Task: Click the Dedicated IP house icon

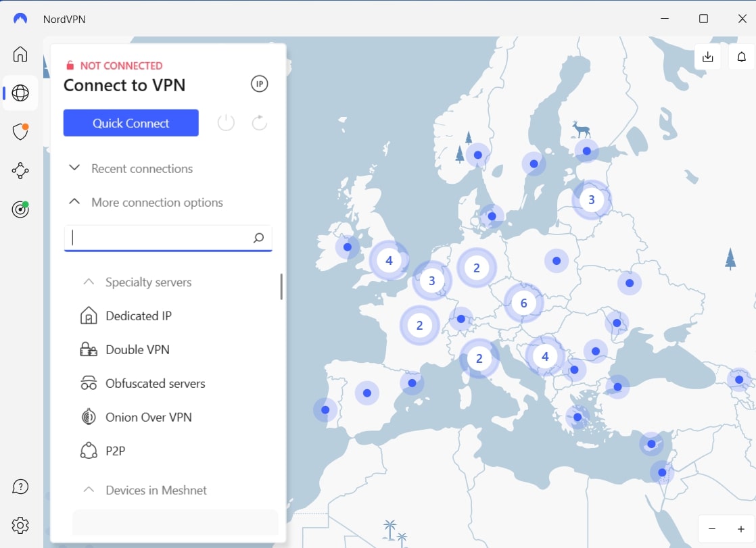Action: click(89, 316)
